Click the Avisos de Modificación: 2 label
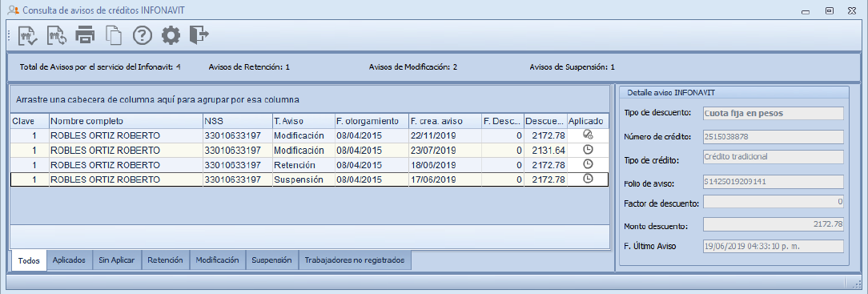868x294 pixels. pyautogui.click(x=413, y=67)
